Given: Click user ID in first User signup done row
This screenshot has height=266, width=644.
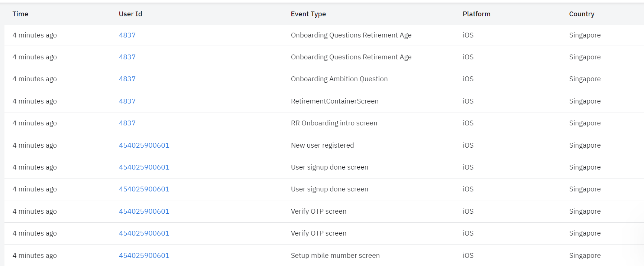Looking at the screenshot, I should pos(144,167).
